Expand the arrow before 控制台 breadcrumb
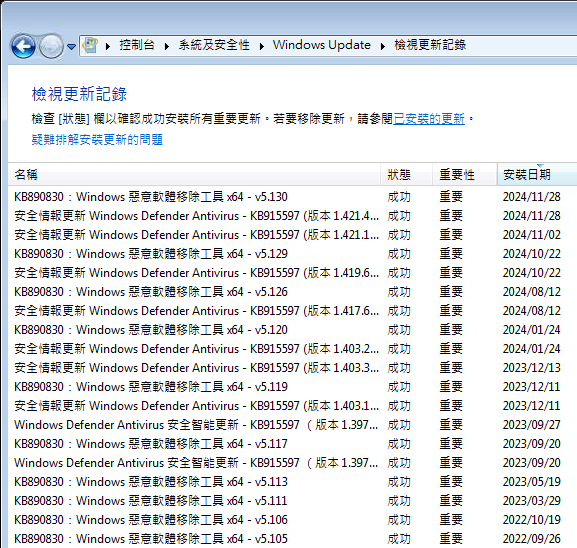This screenshot has height=548, width=577. (108, 46)
